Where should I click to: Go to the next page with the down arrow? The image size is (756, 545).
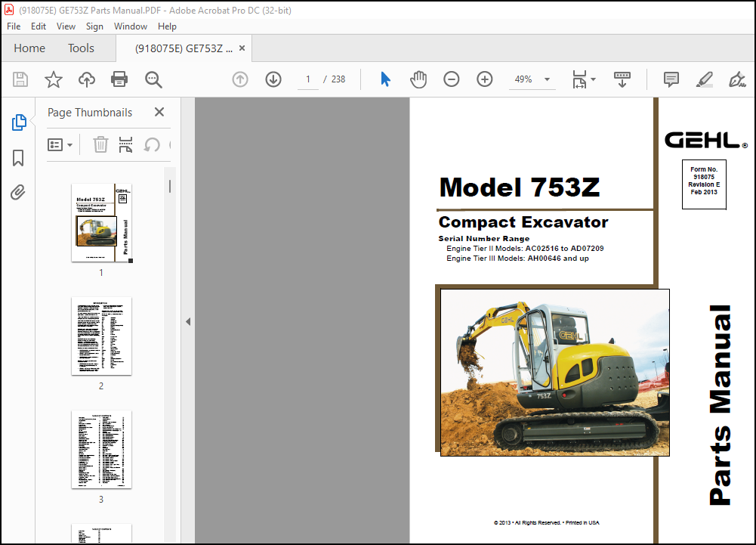(x=273, y=79)
